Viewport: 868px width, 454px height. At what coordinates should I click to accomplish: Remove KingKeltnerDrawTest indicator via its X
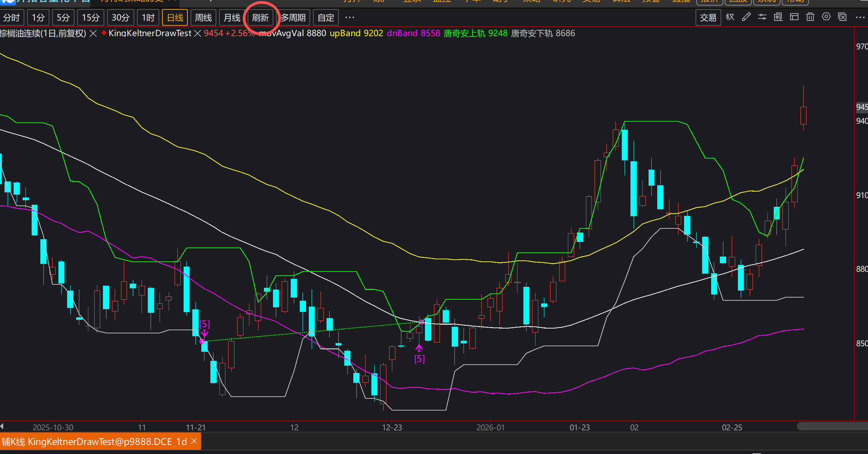coord(197,33)
